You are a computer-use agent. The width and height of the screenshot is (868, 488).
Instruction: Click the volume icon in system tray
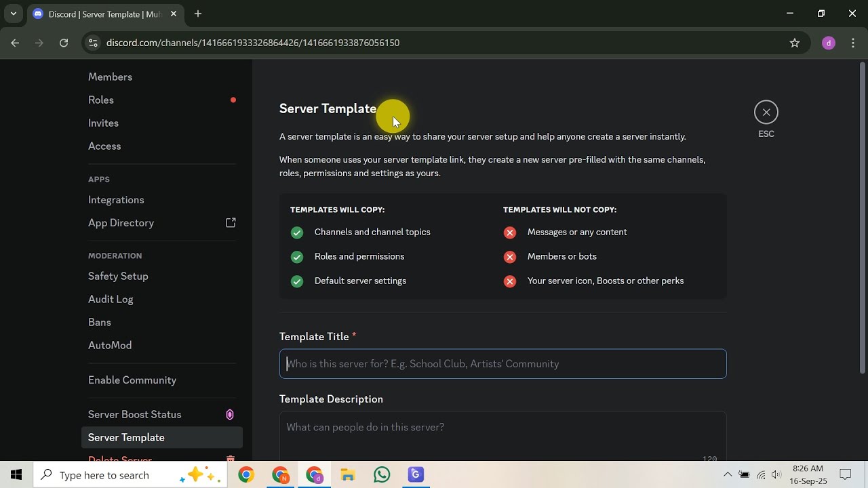(776, 475)
